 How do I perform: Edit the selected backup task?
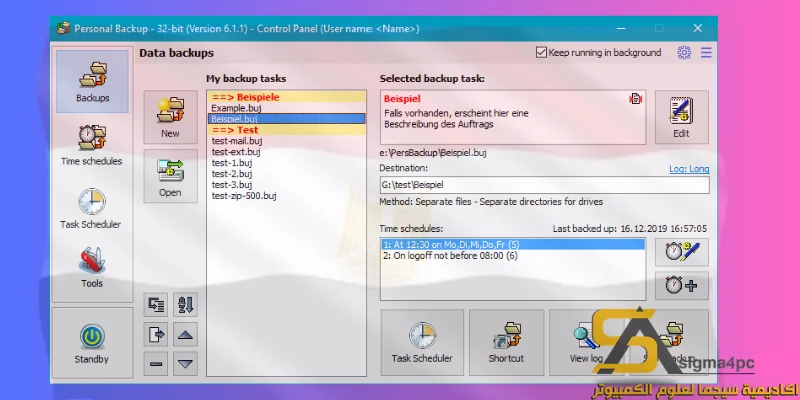[x=682, y=117]
